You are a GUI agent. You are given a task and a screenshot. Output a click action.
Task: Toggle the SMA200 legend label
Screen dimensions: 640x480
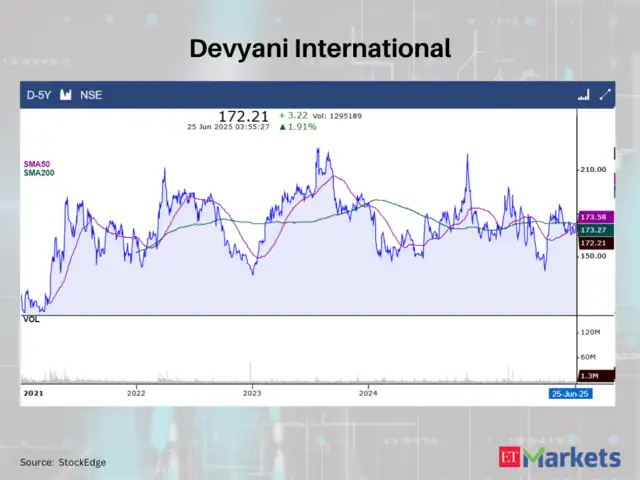pos(39,173)
